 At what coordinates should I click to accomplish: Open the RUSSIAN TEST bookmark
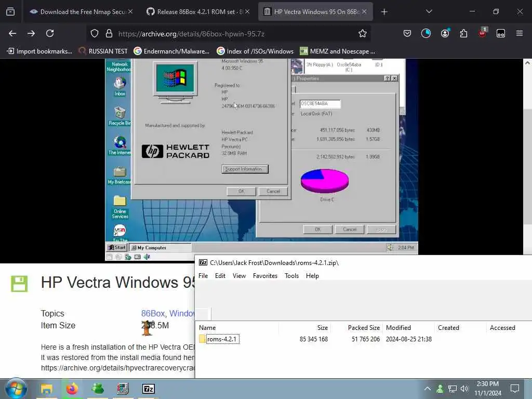[103, 51]
